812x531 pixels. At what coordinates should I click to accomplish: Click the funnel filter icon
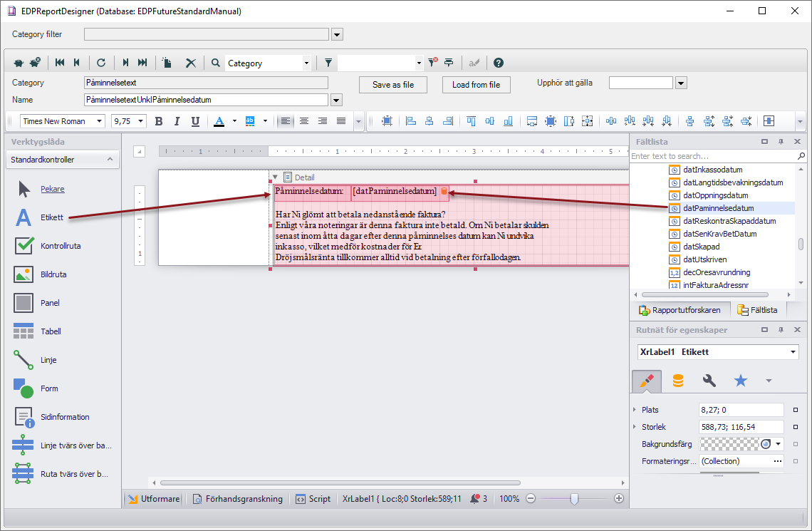[328, 63]
